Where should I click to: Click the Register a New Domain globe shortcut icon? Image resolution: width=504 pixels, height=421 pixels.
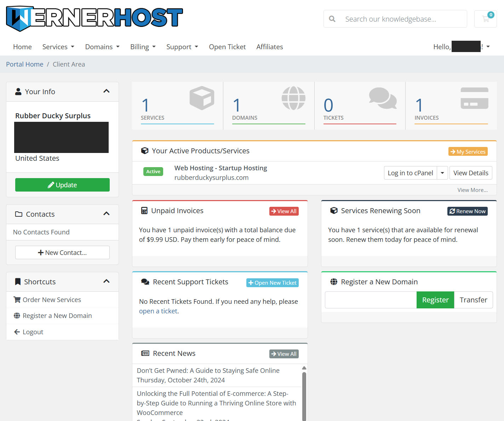pos(17,315)
